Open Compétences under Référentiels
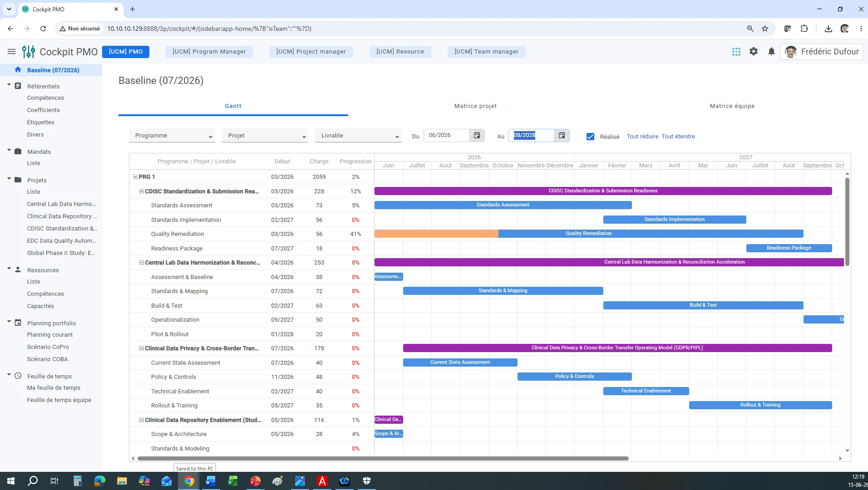 pyautogui.click(x=45, y=98)
